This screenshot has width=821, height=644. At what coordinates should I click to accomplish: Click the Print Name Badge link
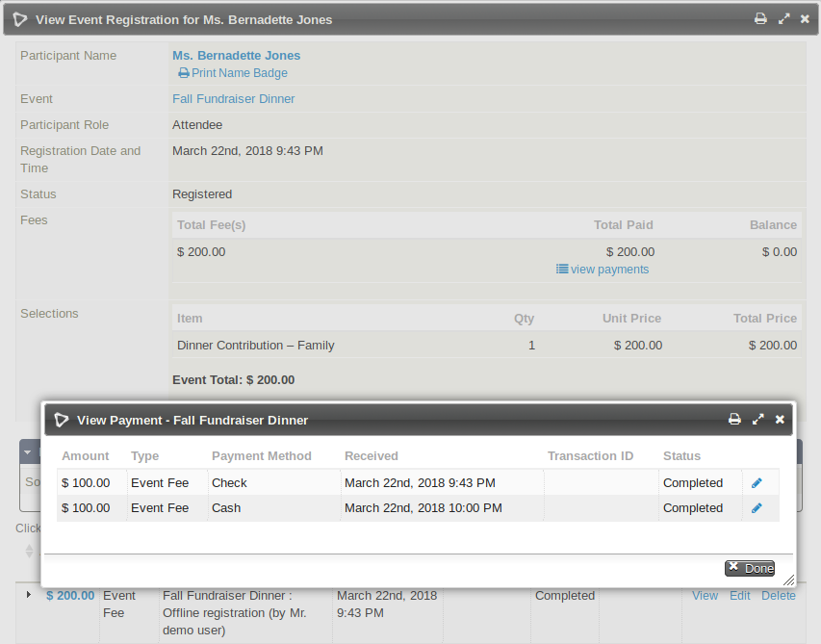tap(239, 72)
